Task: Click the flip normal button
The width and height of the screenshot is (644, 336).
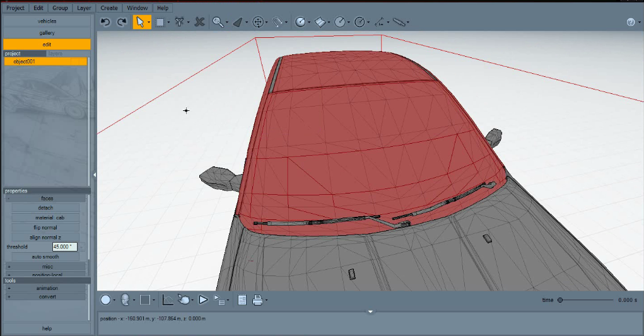Action: (45, 228)
